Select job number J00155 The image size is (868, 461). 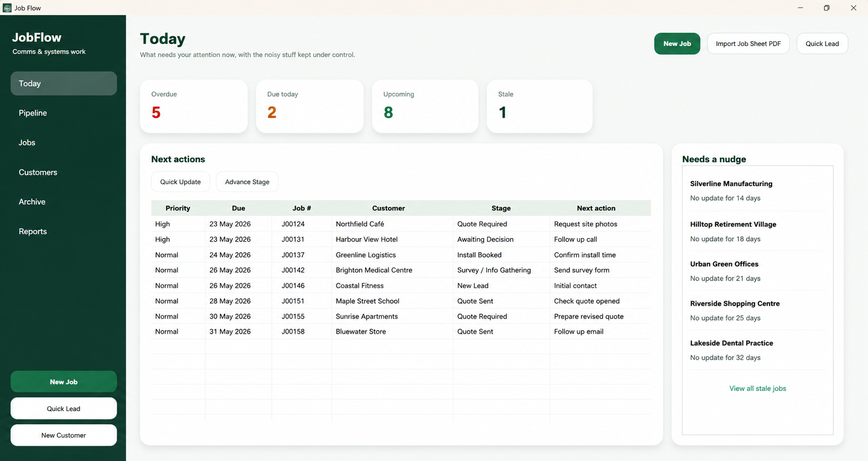(293, 316)
